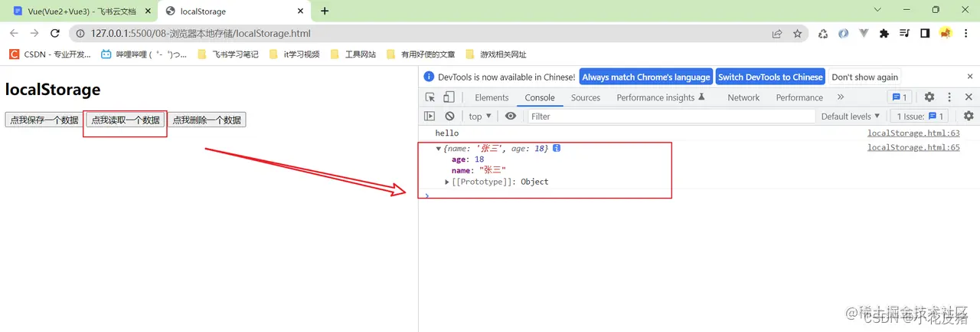980x332 pixels.
Task: Open source link localStorage.html:65
Action: pyautogui.click(x=913, y=147)
